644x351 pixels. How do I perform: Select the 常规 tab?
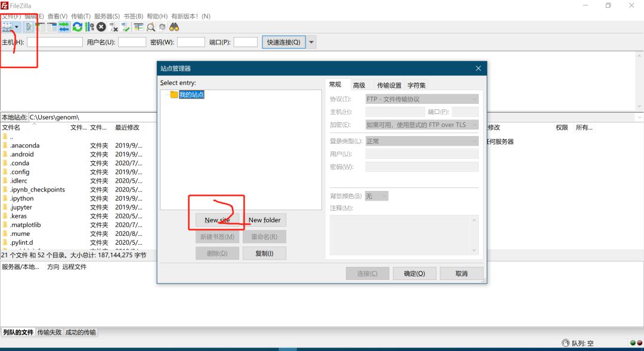[335, 84]
